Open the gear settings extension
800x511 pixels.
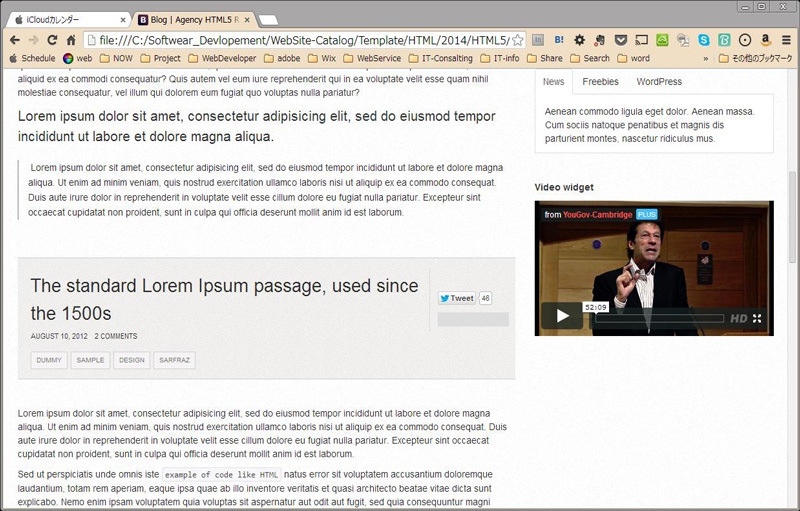point(580,40)
